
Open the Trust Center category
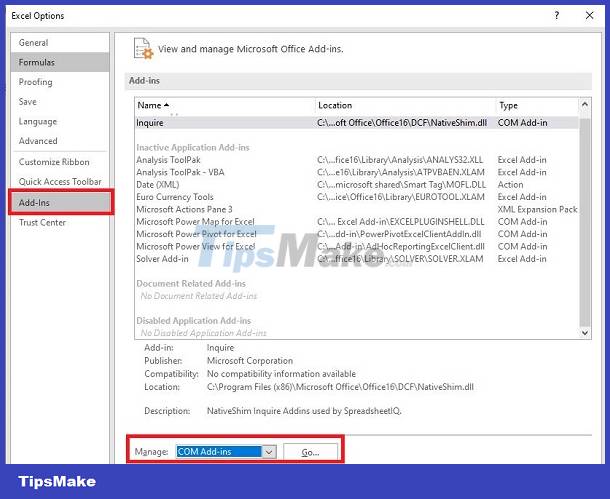(x=60, y=223)
